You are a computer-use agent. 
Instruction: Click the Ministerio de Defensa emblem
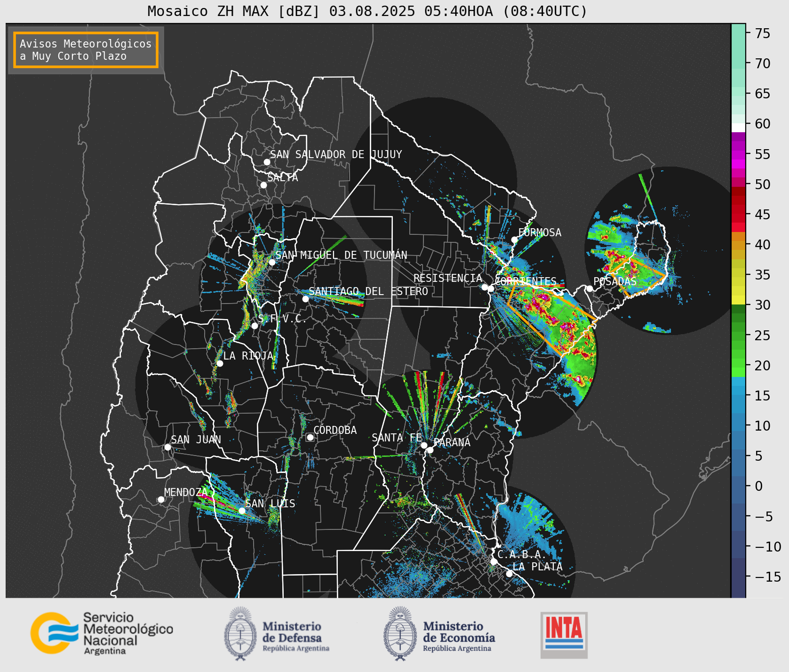coord(240,633)
